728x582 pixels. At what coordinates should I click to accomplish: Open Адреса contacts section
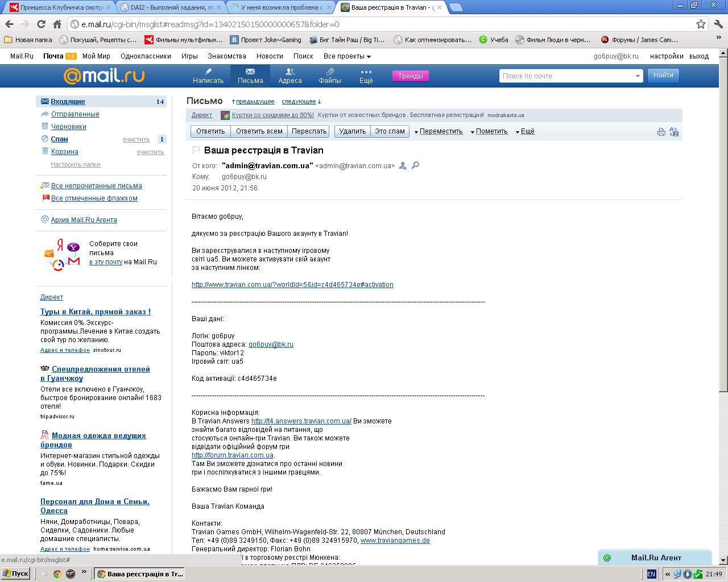[290, 76]
